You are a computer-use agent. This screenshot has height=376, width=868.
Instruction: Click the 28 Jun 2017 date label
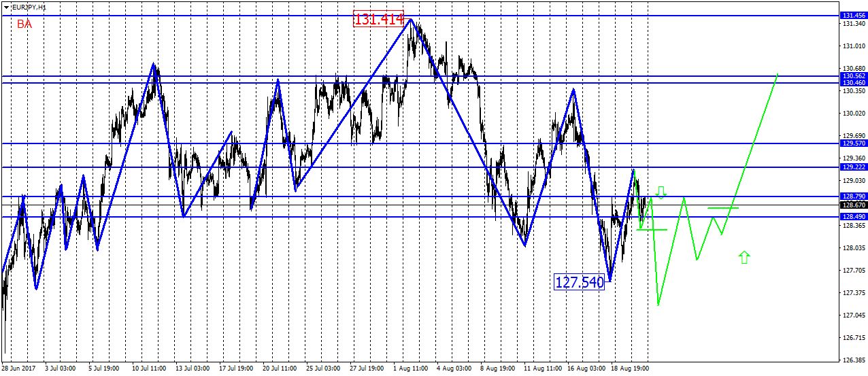[18, 368]
